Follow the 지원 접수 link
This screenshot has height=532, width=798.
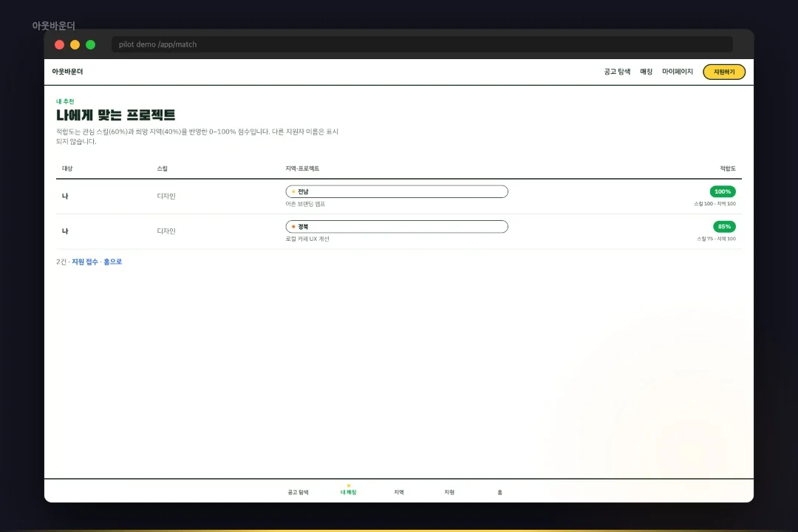click(84, 262)
